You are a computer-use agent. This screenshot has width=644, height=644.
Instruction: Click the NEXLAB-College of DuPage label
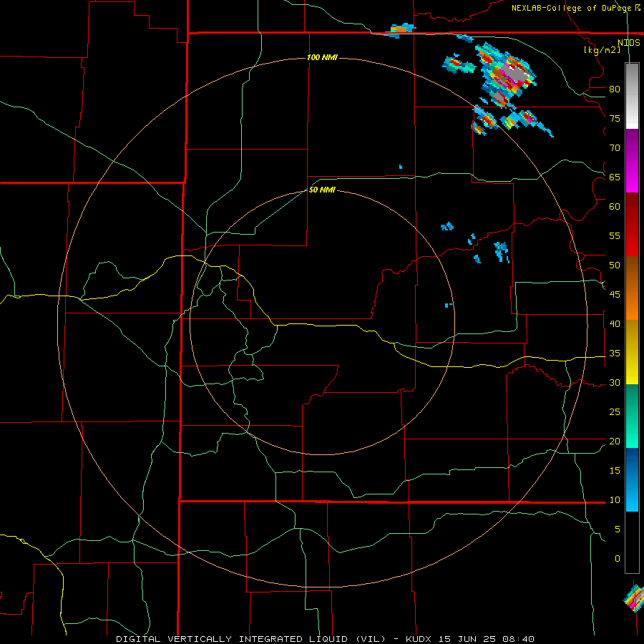[x=576, y=8]
